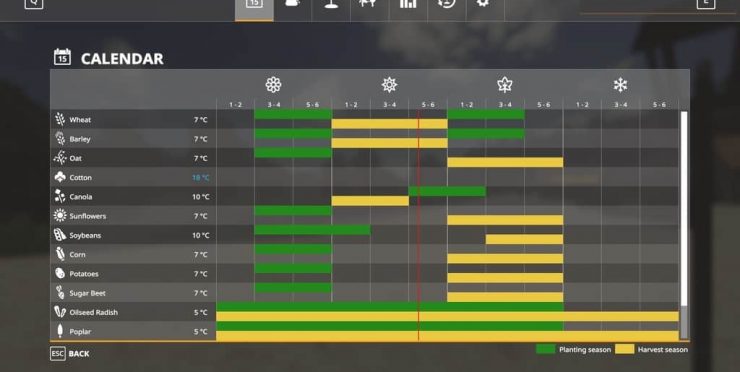Click the Poplar tree icon
Screen dimensions: 740x372
60,331
